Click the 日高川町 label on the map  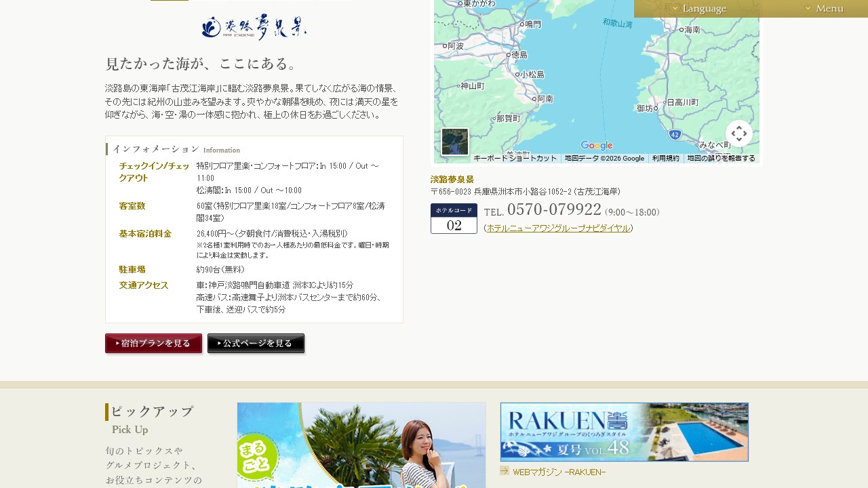pyautogui.click(x=683, y=102)
